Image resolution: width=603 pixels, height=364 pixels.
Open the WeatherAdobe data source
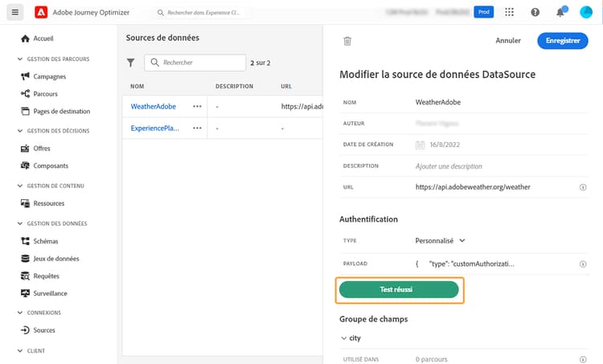tap(154, 107)
